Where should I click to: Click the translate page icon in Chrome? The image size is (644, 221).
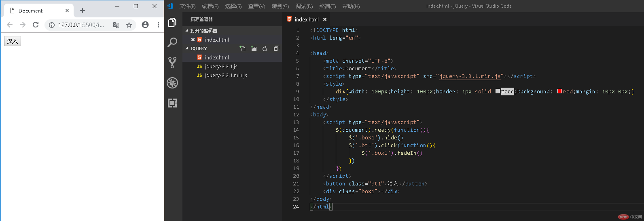[116, 25]
